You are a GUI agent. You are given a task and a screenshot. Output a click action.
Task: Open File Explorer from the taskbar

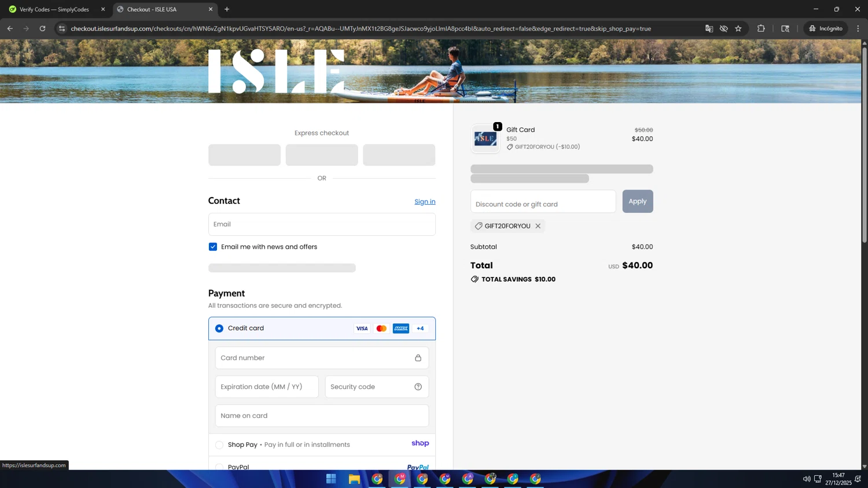[354, 479]
